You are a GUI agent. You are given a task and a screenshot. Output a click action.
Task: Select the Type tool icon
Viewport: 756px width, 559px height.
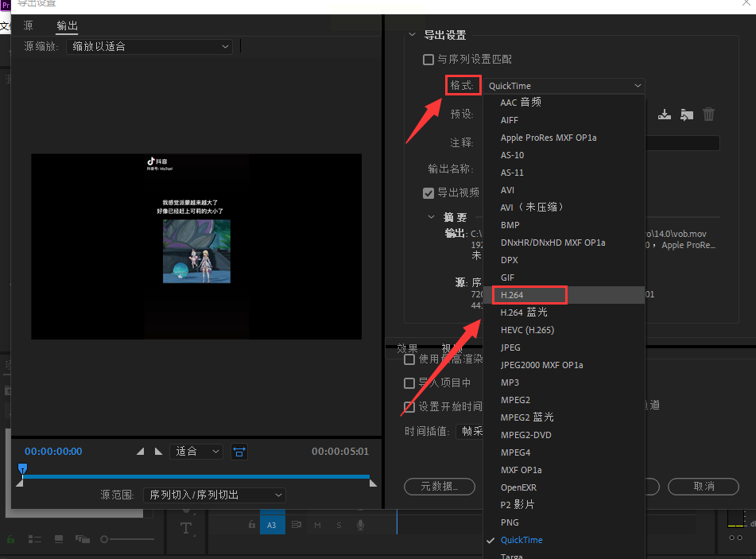tap(186, 528)
